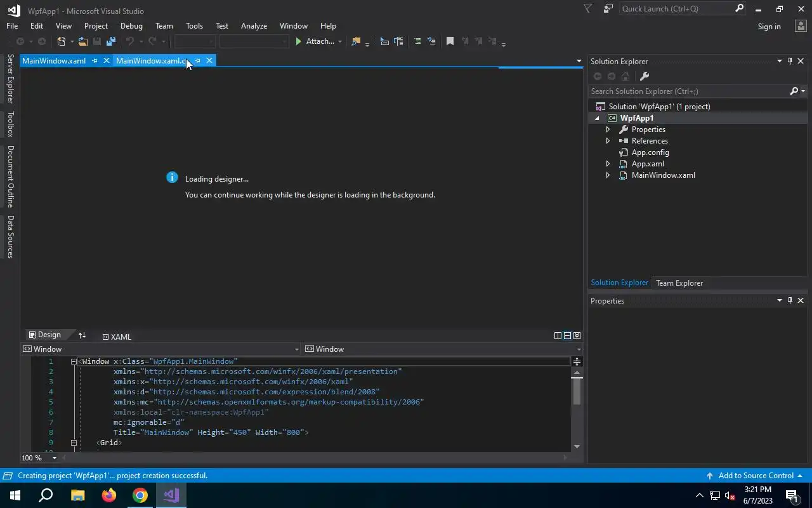Pin the MainWindow.xaml tab
This screenshot has width=812, height=508.
95,60
